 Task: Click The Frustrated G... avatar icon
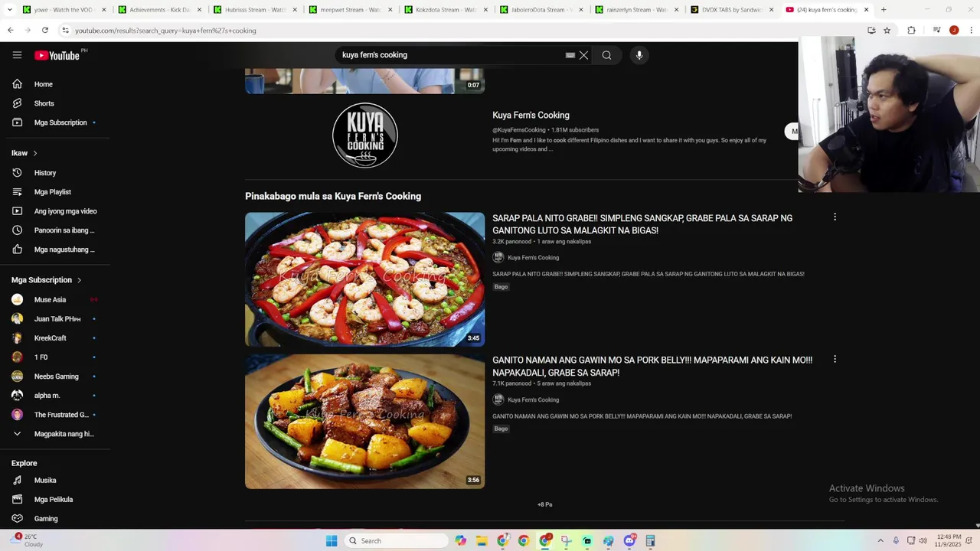pos(17,415)
